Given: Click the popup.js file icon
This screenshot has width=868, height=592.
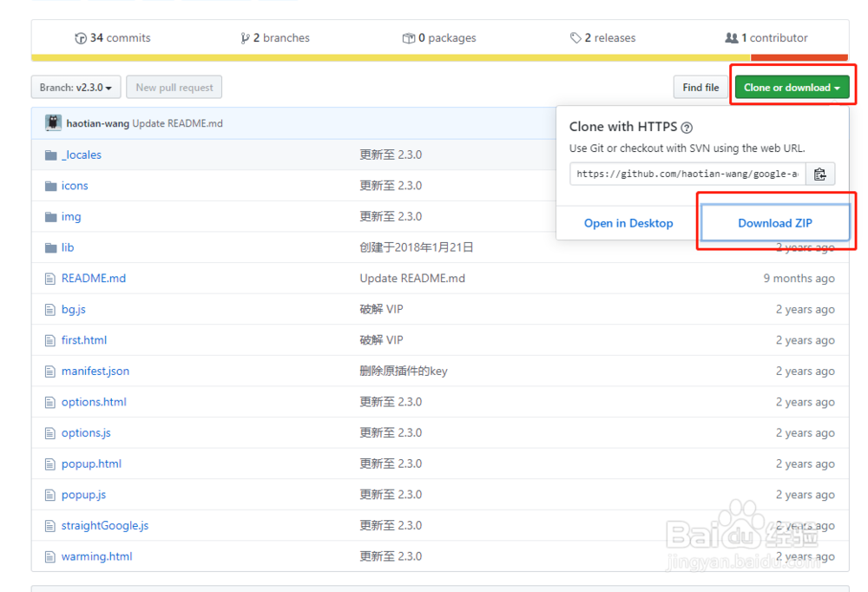Looking at the screenshot, I should click(50, 495).
